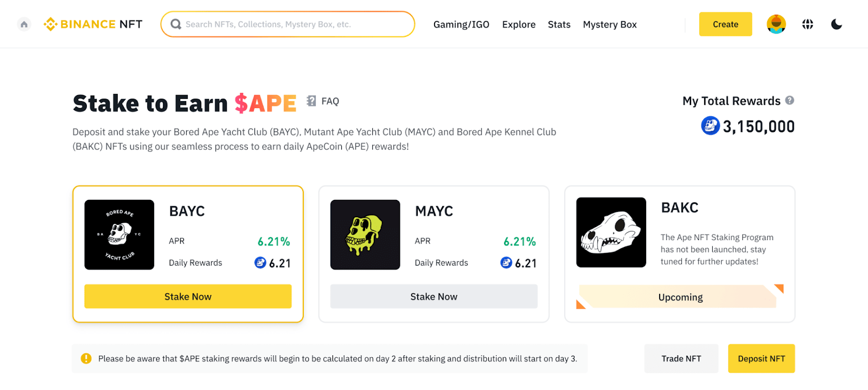The image size is (868, 390).
Task: Select the home icon beside the logo
Action: (x=23, y=24)
